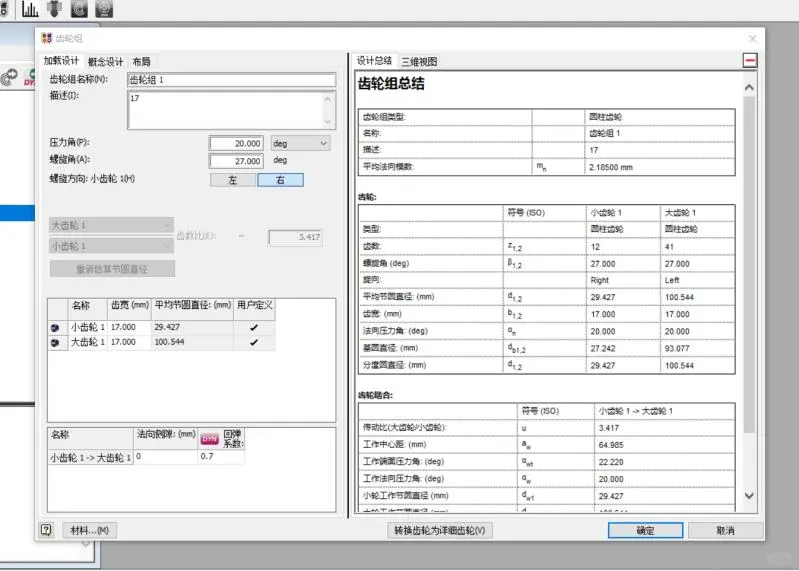This screenshot has height=571, width=799.
Task: Open the 大齿轮 1 dropdown
Action: pos(111,225)
